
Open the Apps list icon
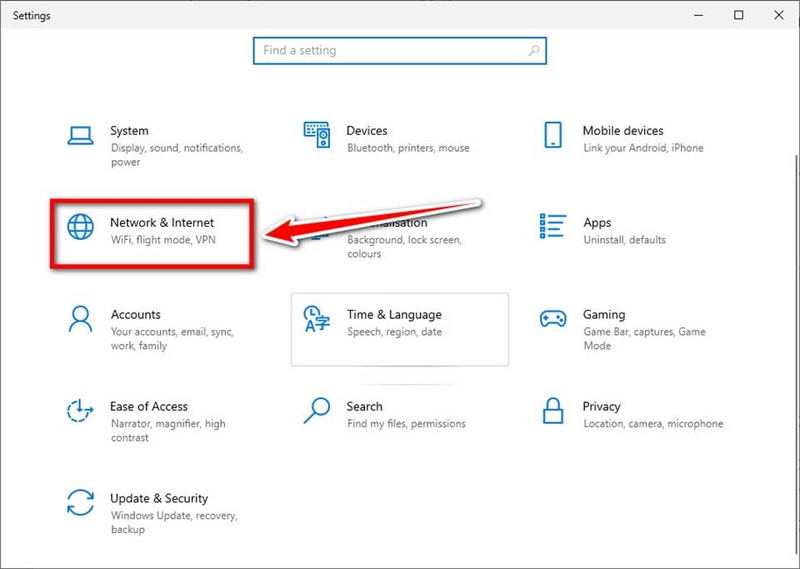pyautogui.click(x=553, y=226)
